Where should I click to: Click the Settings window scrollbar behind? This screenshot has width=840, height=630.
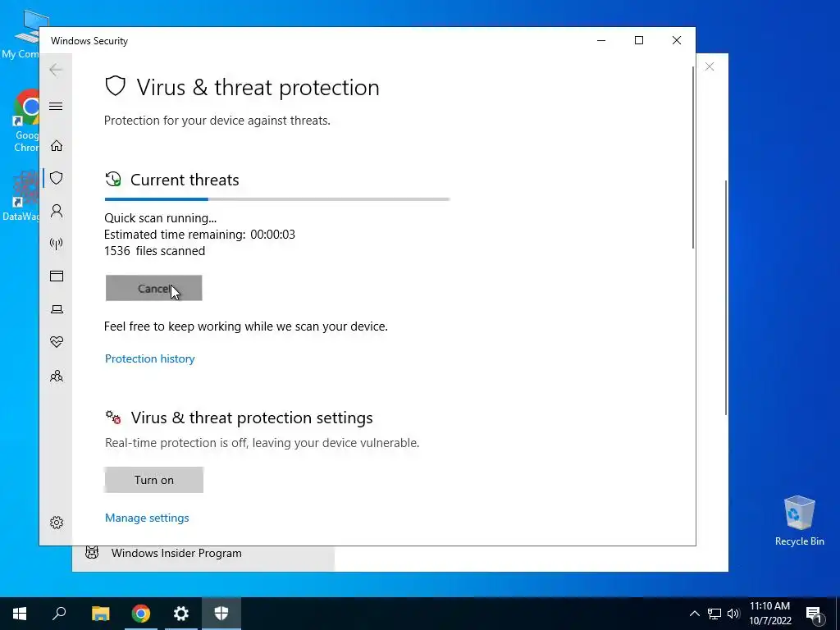[x=726, y=298]
